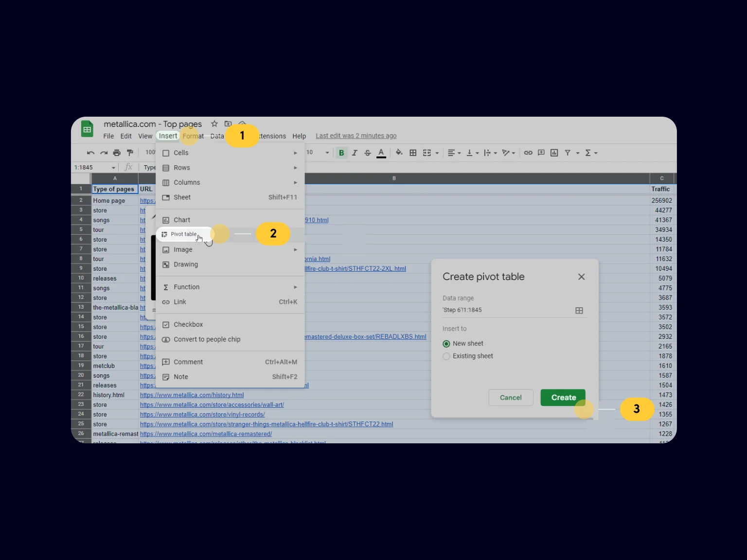Open the Edit menu
The width and height of the screenshot is (747, 560).
pos(126,136)
